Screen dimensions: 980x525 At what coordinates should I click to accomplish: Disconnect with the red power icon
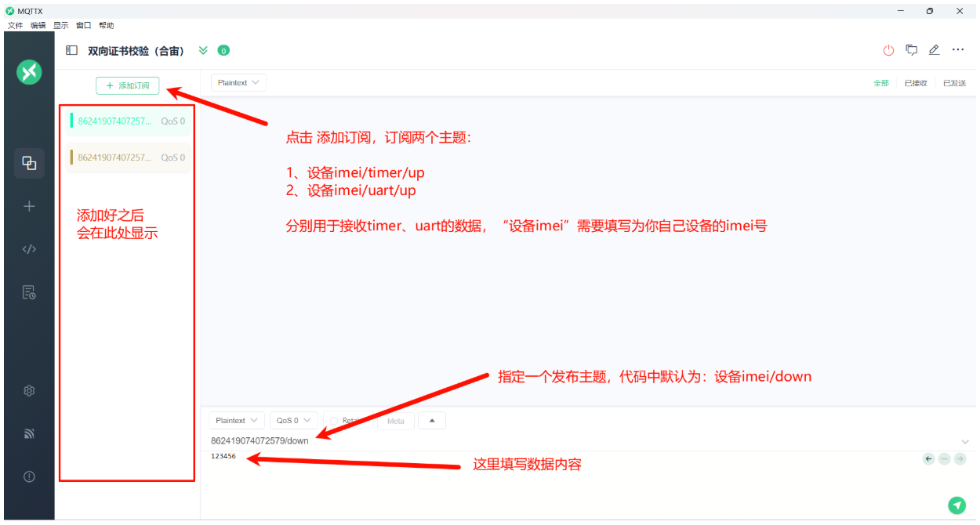click(888, 50)
